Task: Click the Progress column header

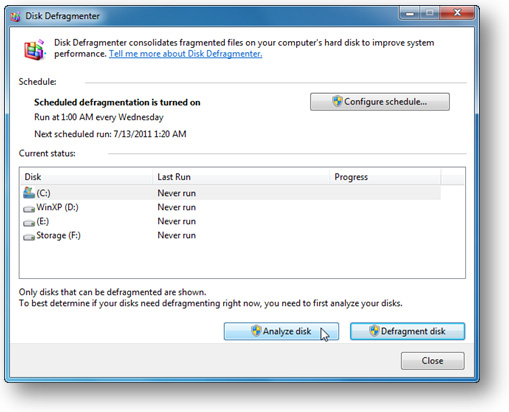Action: (x=385, y=177)
